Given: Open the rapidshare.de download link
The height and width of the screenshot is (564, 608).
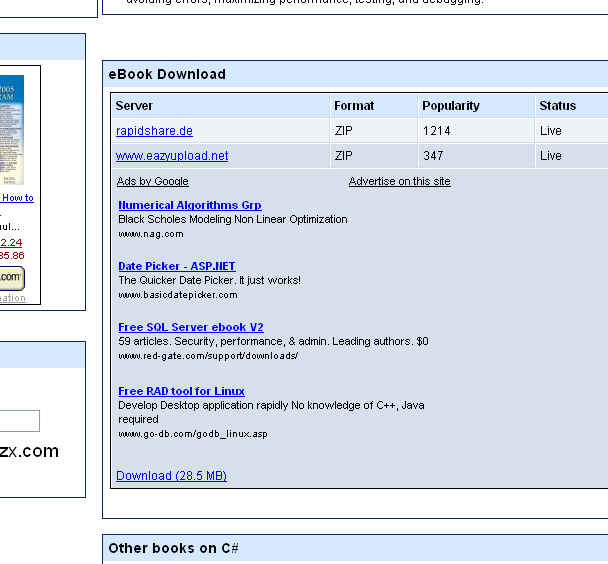Looking at the screenshot, I should [154, 131].
